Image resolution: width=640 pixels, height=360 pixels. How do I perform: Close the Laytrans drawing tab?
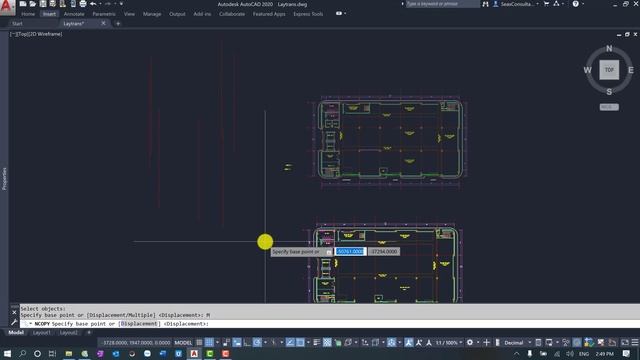103,23
